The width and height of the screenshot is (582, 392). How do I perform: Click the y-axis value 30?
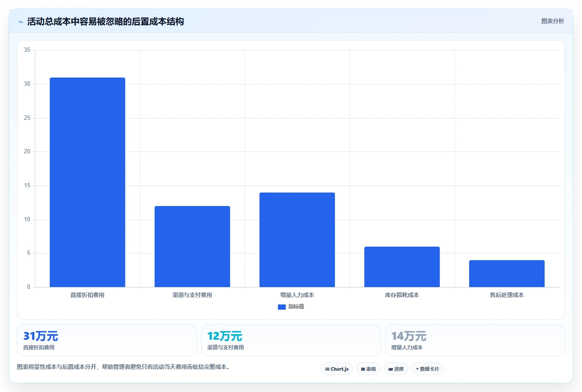(27, 84)
